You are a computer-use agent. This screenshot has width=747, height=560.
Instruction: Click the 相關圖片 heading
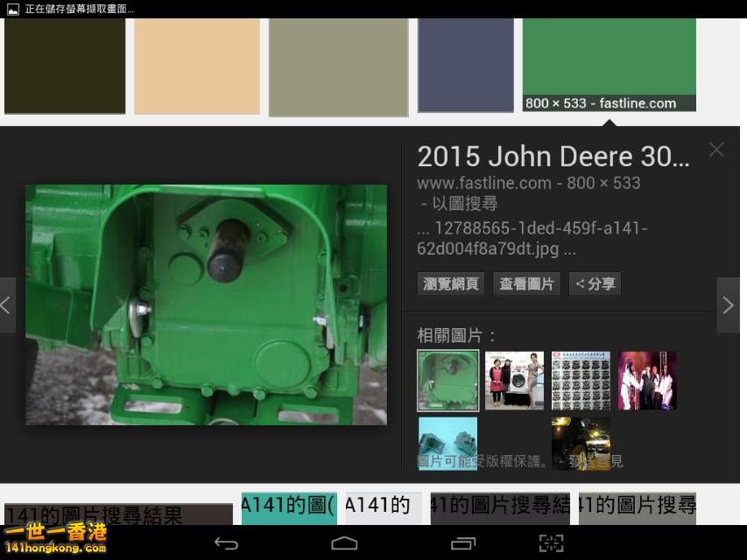pos(456,336)
